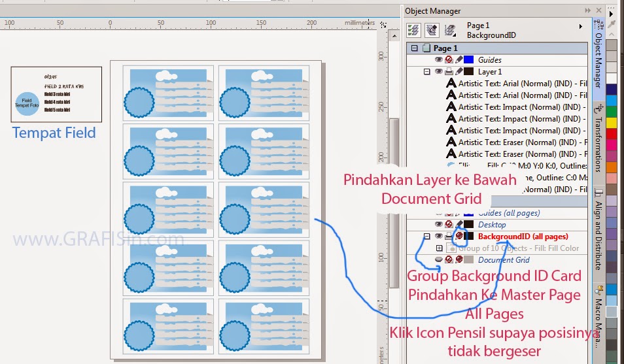
Task: Hide BackgroundID layer with eye icon
Action: 438,237
